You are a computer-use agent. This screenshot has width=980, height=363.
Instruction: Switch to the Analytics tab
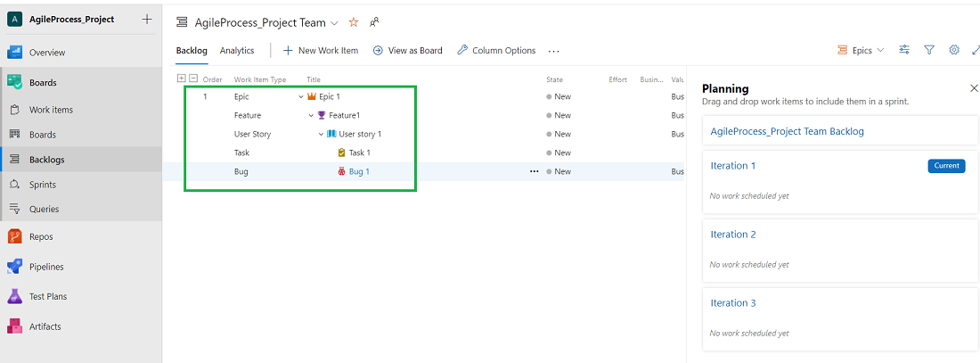(x=237, y=51)
